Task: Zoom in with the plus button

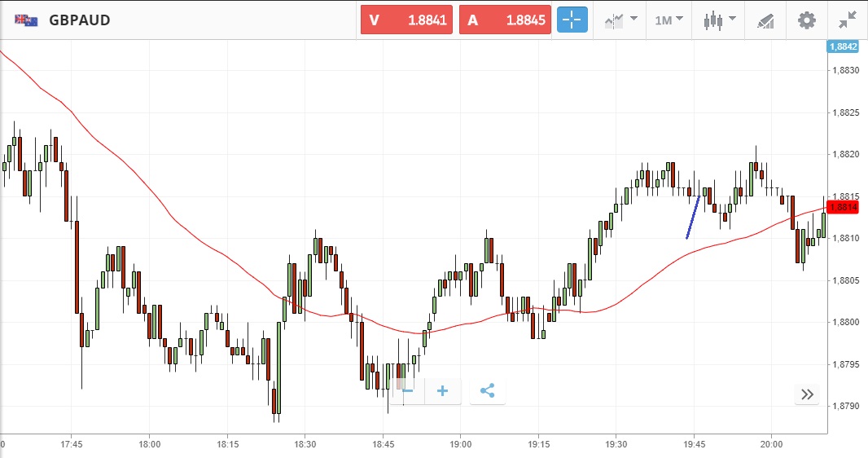Action: 443,391
